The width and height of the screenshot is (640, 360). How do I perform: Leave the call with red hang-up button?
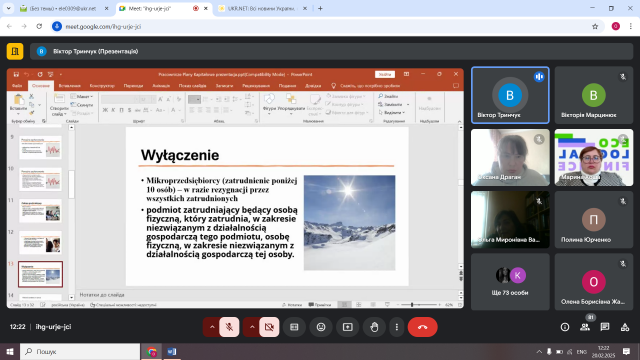[x=422, y=327]
